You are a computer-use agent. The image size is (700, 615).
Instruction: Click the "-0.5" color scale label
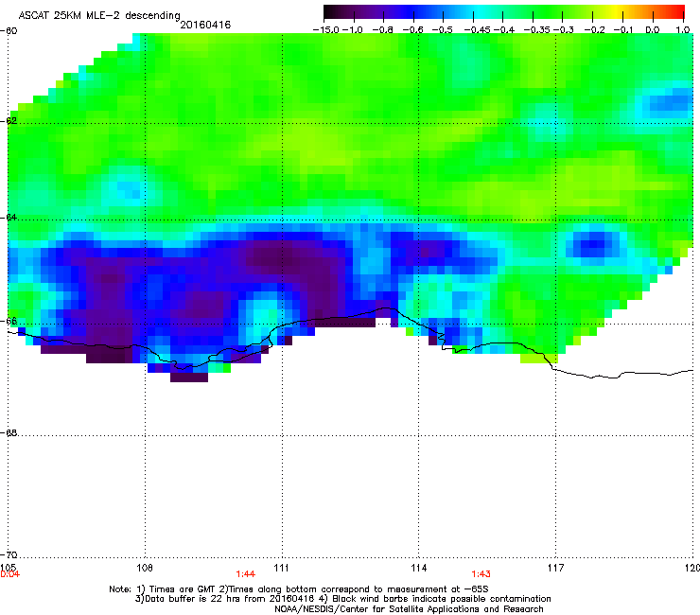click(x=443, y=30)
